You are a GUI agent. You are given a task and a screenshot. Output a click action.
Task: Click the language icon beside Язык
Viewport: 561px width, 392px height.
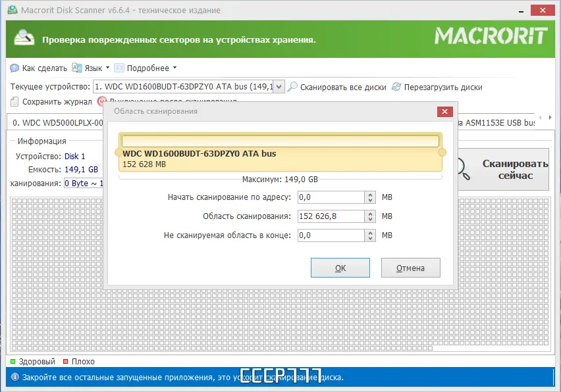pos(77,68)
